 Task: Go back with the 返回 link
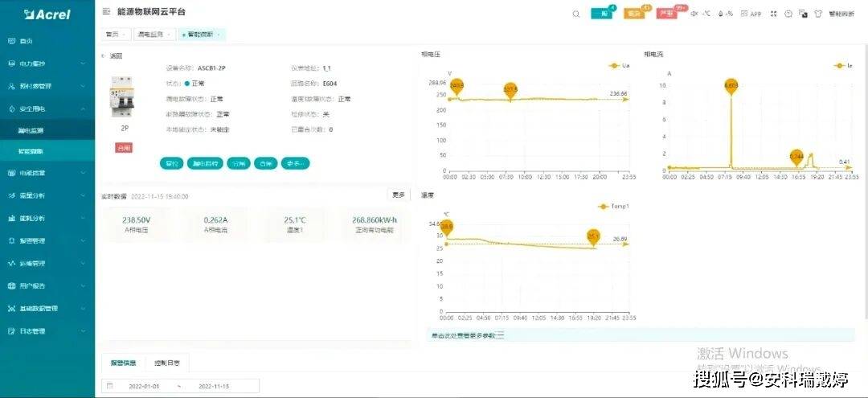112,56
